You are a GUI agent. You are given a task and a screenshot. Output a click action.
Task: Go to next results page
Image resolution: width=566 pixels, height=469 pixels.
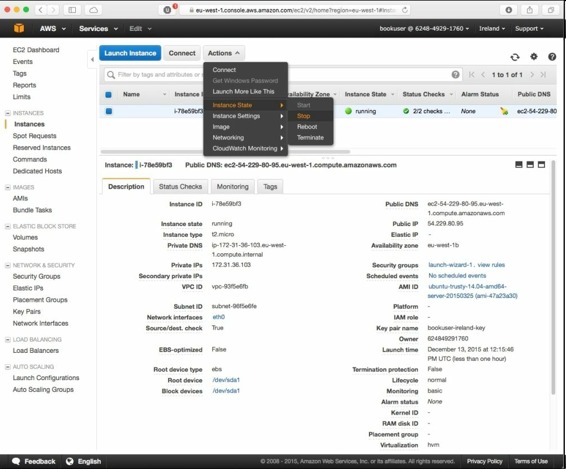[532, 74]
